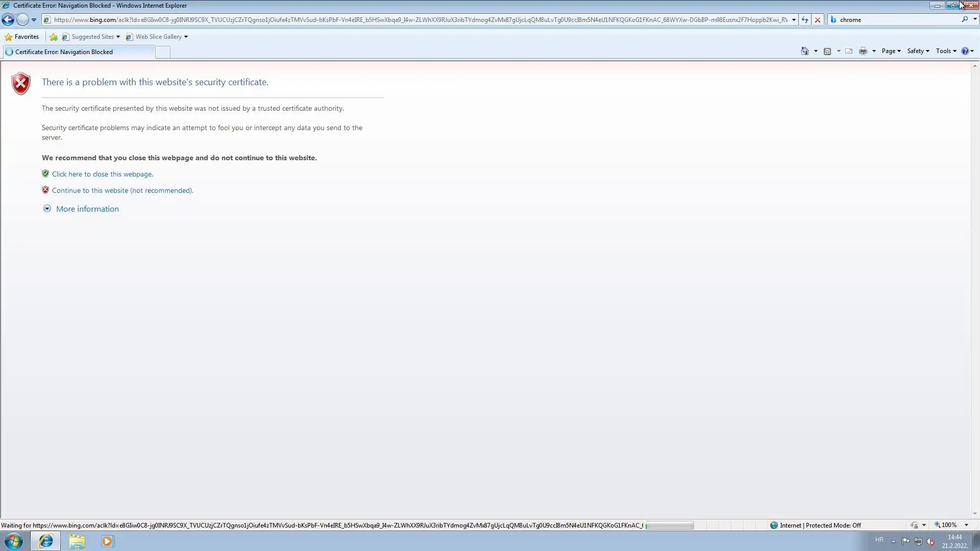Click the RSS feeds icon
The height and width of the screenshot is (551, 980).
827,51
